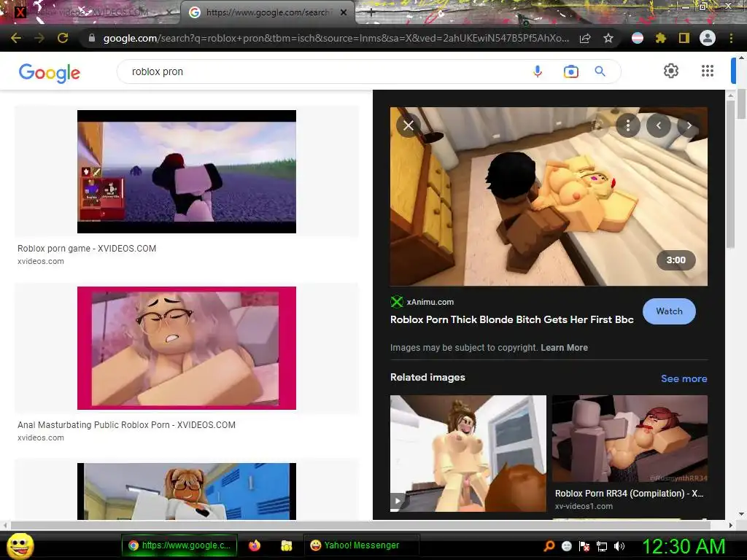This screenshot has height=560, width=747.
Task: Click the share this page icon
Action: tap(585, 39)
